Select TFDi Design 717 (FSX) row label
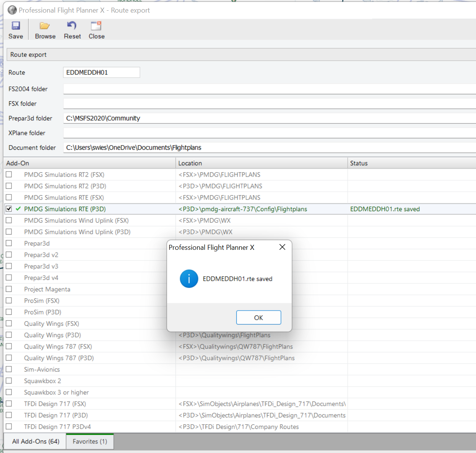The height and width of the screenshot is (453, 476). point(55,404)
